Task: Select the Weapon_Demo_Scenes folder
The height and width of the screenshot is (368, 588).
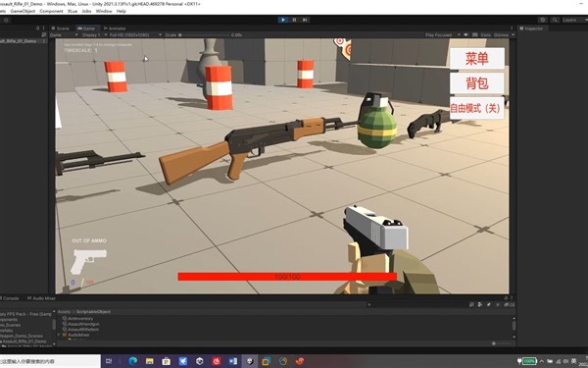Action: click(23, 336)
